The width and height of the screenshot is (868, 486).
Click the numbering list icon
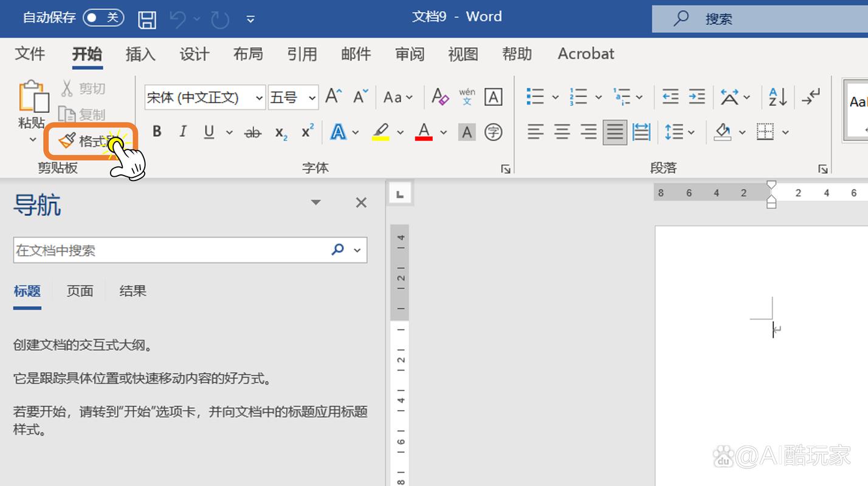[578, 96]
